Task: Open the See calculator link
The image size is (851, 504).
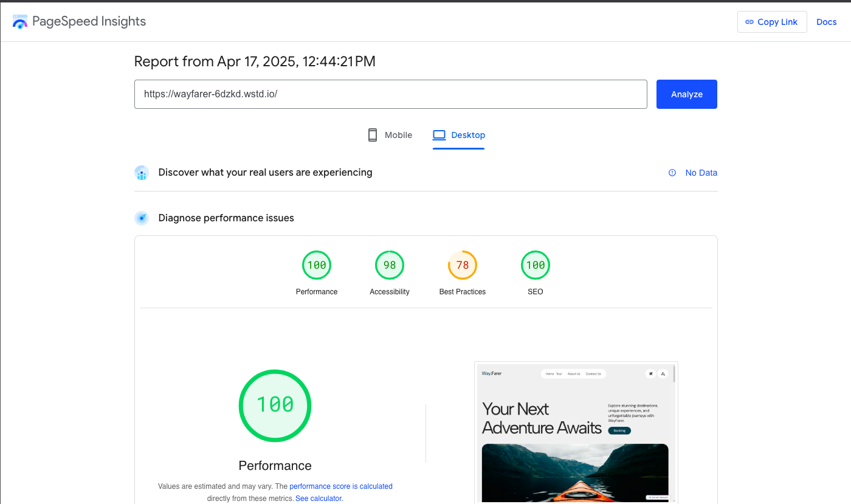Action: coord(319,499)
